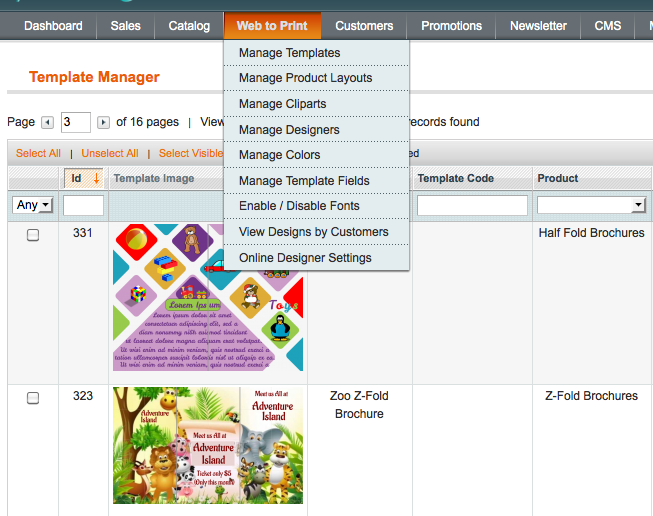Click the Template Manager heading
Image resolution: width=653 pixels, height=516 pixels.
click(94, 77)
